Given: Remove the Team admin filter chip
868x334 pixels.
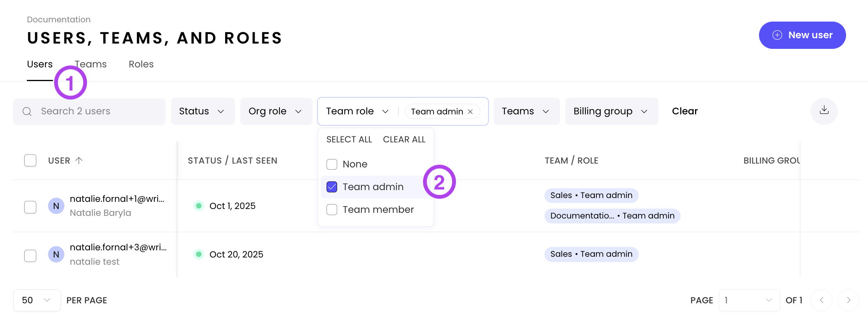Looking at the screenshot, I should pos(470,112).
